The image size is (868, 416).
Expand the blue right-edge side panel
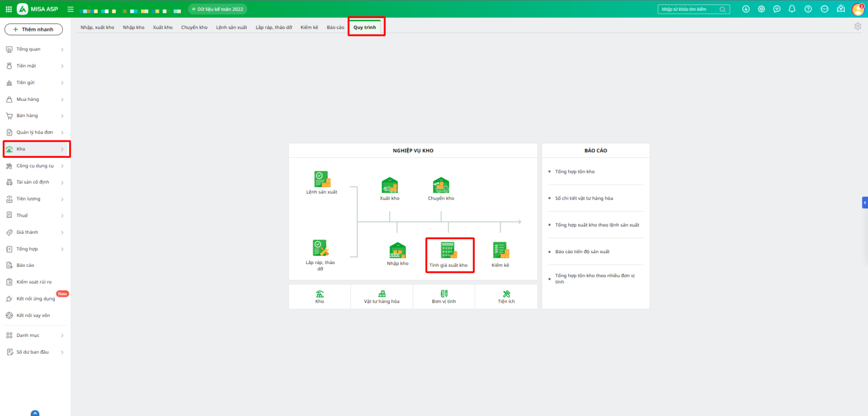click(865, 203)
